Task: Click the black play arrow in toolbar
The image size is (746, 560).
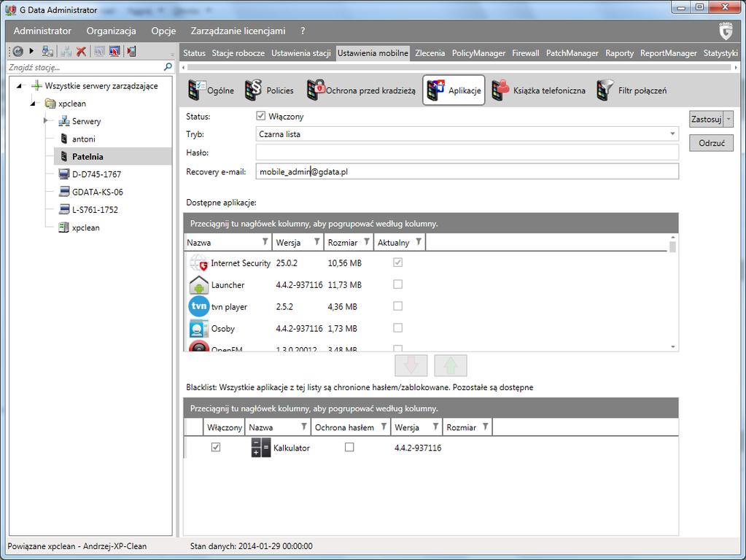Action: tap(31, 51)
